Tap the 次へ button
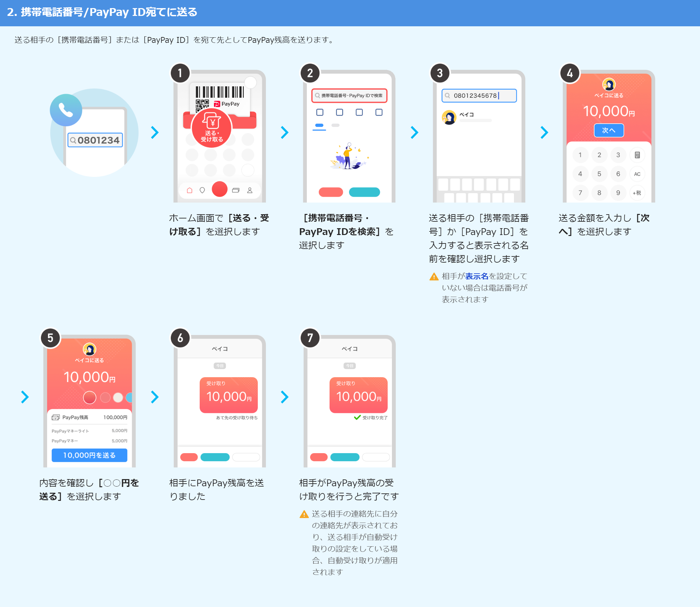The width and height of the screenshot is (700, 607). point(609,130)
